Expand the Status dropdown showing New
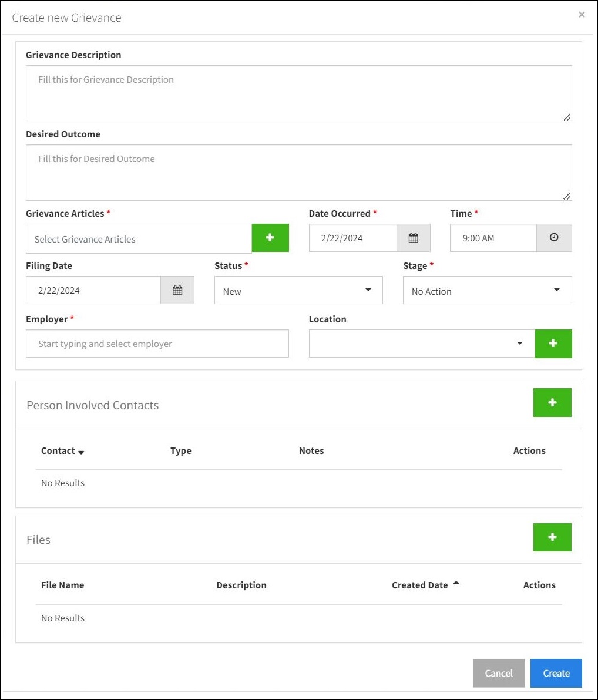 click(x=298, y=290)
